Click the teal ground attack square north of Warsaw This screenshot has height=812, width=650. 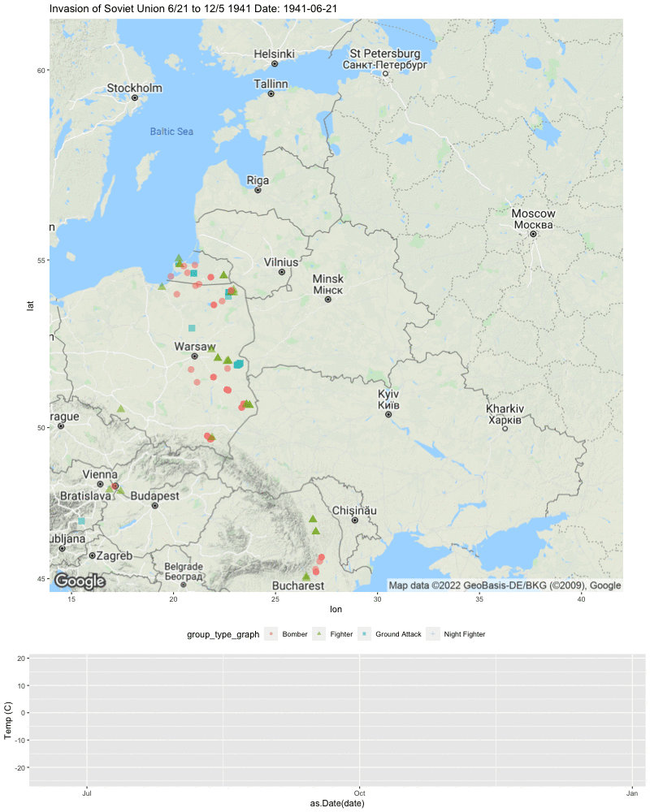(192, 328)
